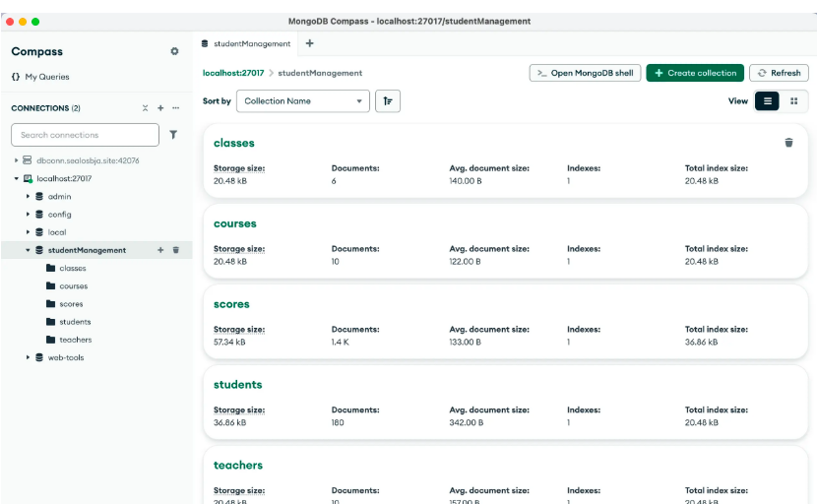The width and height of the screenshot is (817, 504).
Task: Open MongoDB shell
Action: (x=585, y=73)
